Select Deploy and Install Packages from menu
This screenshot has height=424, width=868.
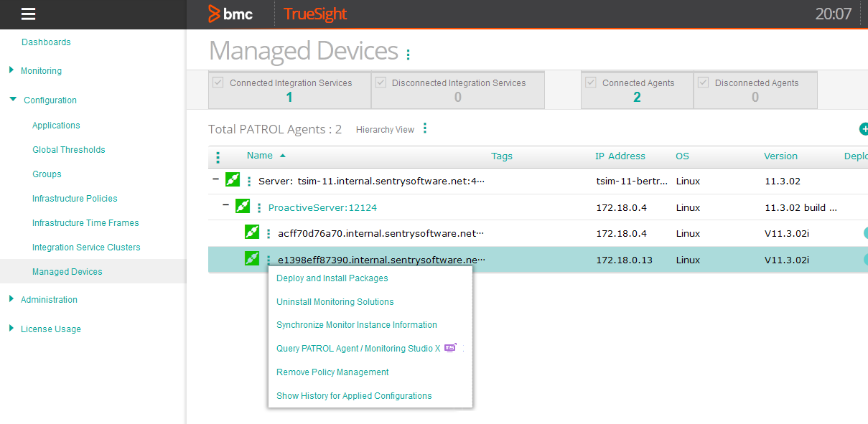[332, 278]
